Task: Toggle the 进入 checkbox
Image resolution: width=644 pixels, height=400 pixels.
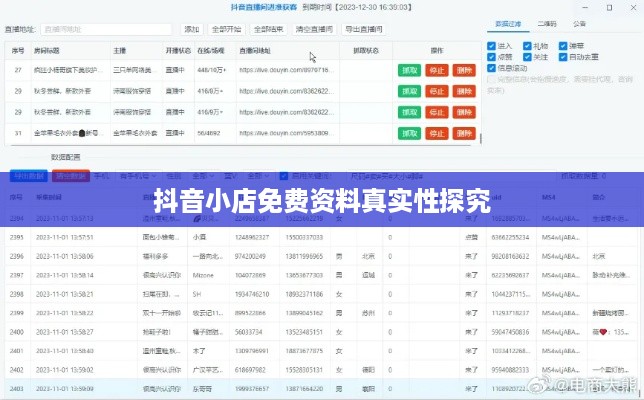Action: tap(491, 46)
